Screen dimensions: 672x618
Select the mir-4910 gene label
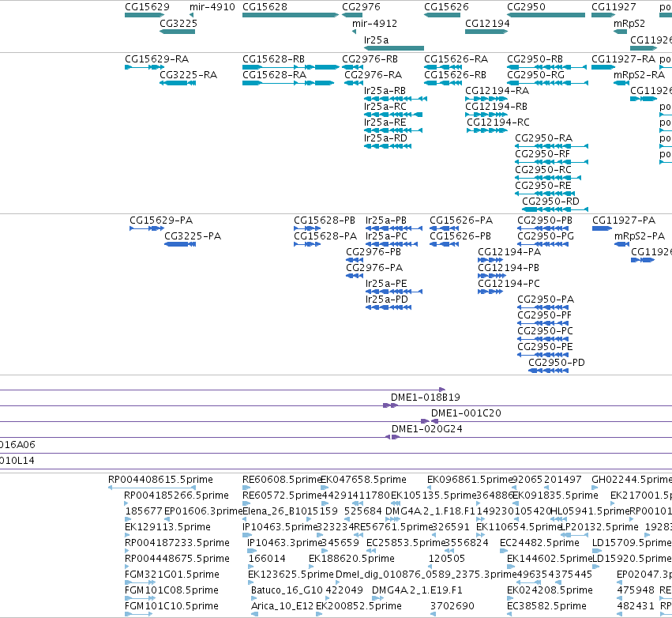click(x=212, y=7)
